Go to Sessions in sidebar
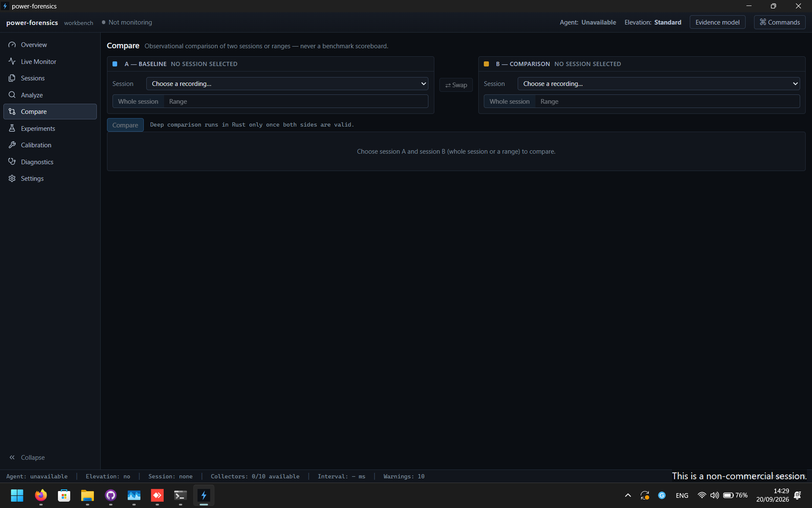This screenshot has height=508, width=812. 50,78
